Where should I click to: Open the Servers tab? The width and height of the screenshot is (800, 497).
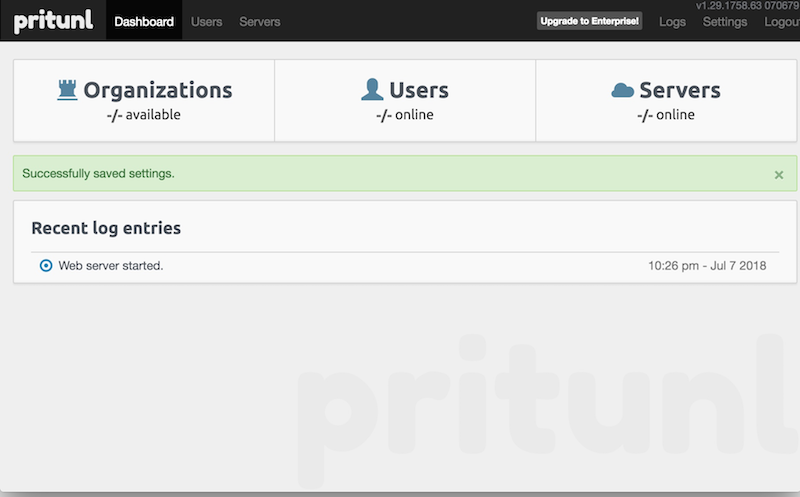(x=260, y=21)
